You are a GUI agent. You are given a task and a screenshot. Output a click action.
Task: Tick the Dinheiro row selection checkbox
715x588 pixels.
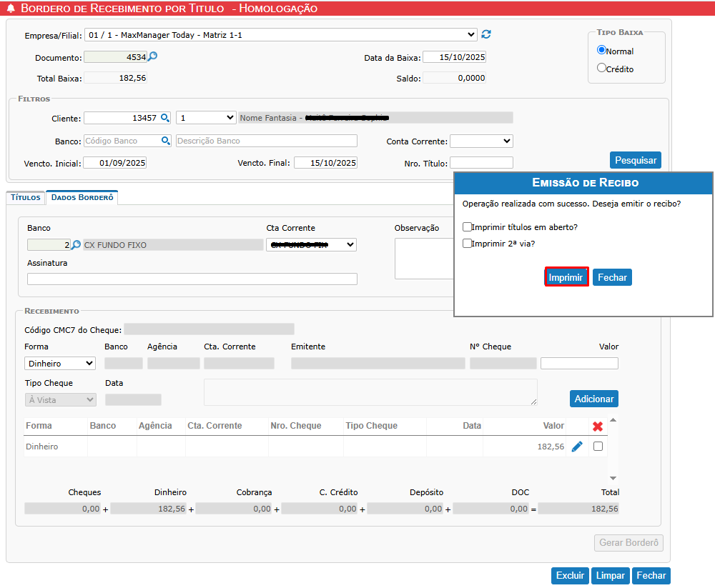coord(598,447)
